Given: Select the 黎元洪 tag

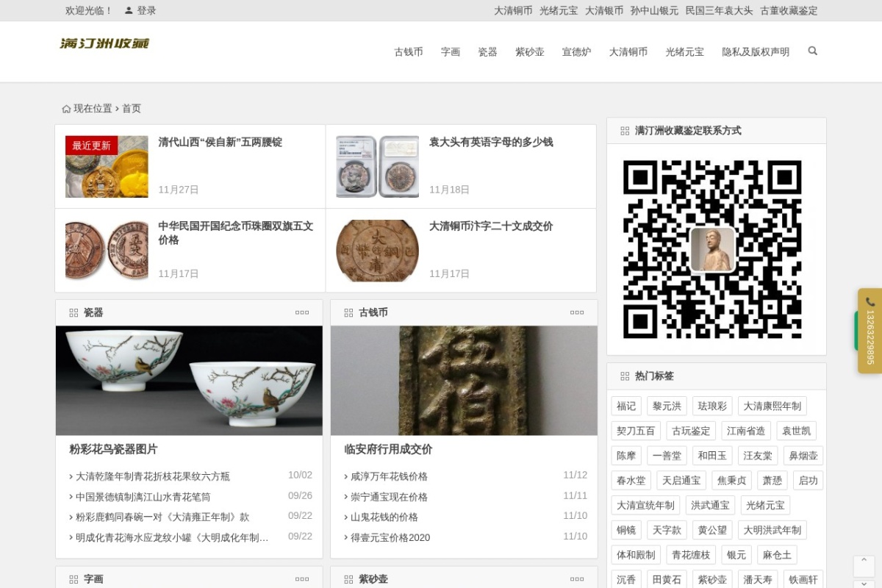Looking at the screenshot, I should pos(667,406).
